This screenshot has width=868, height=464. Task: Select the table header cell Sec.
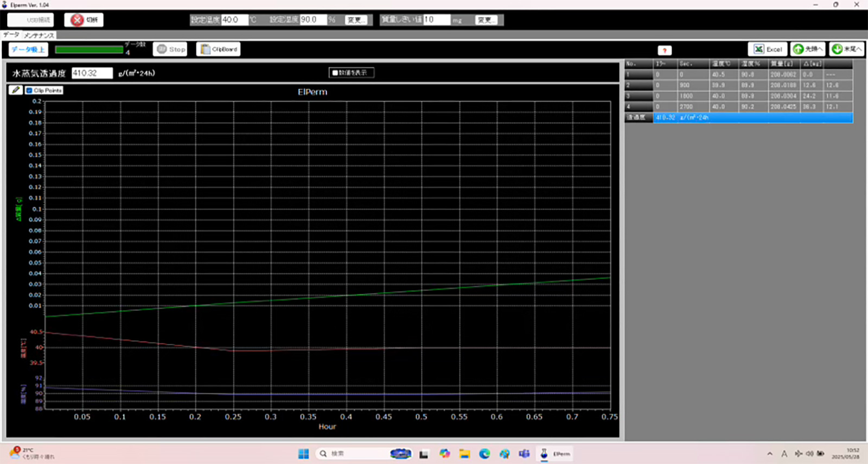tap(694, 64)
